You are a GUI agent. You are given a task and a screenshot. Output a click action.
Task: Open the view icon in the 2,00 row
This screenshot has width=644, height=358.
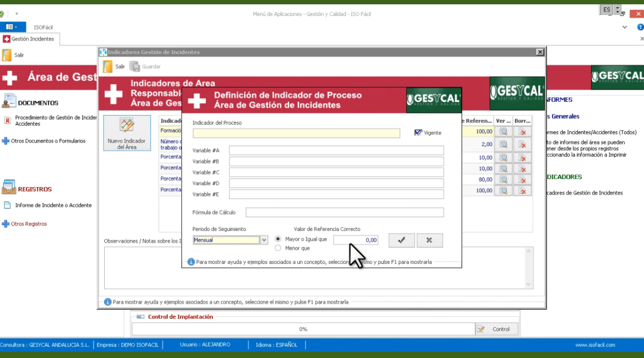[503, 144]
